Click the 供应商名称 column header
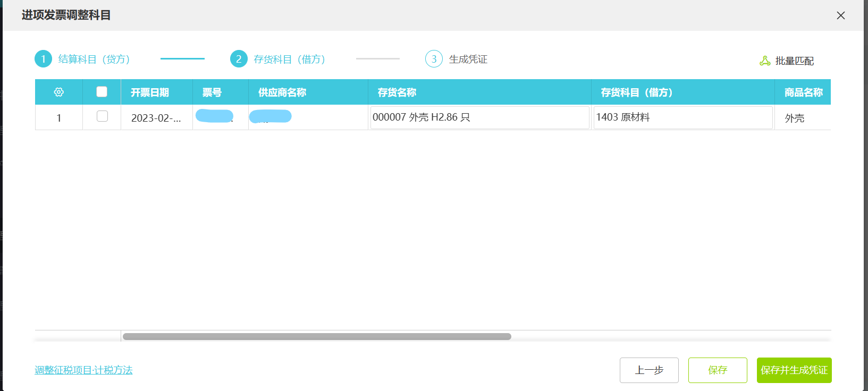The width and height of the screenshot is (868, 391). (308, 92)
